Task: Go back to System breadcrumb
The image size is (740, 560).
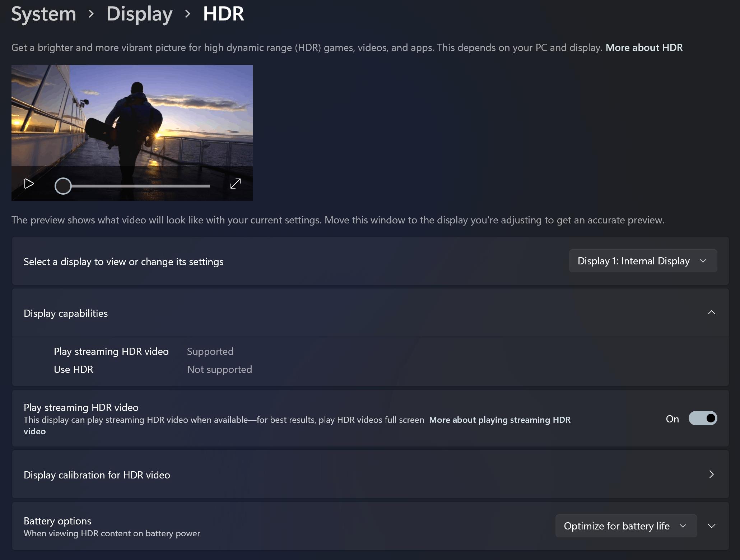Action: coord(43,14)
